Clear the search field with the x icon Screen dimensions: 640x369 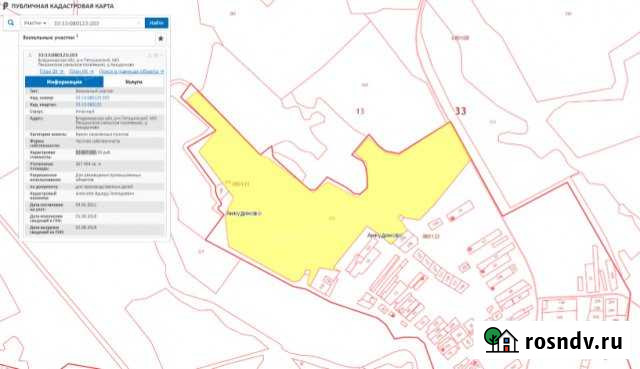click(139, 23)
